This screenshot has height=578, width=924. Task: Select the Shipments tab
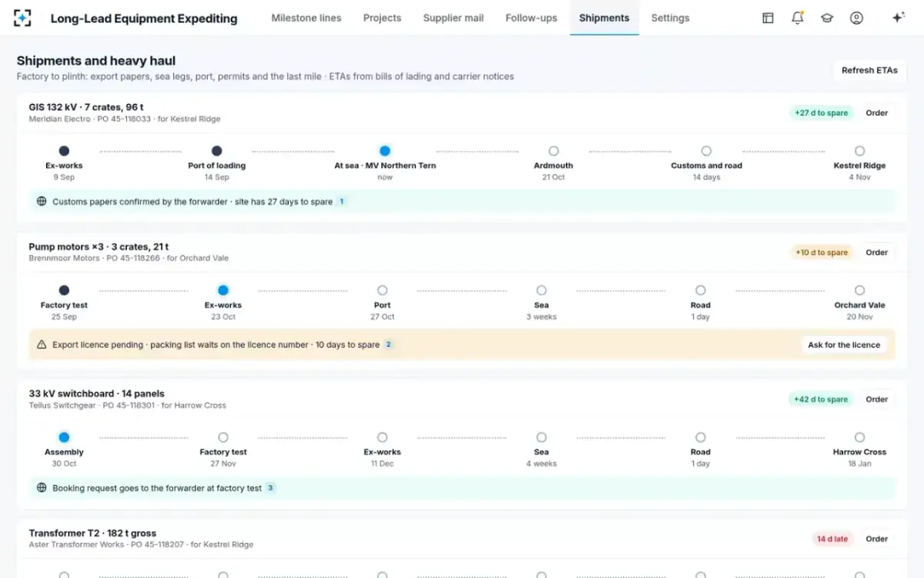click(604, 18)
